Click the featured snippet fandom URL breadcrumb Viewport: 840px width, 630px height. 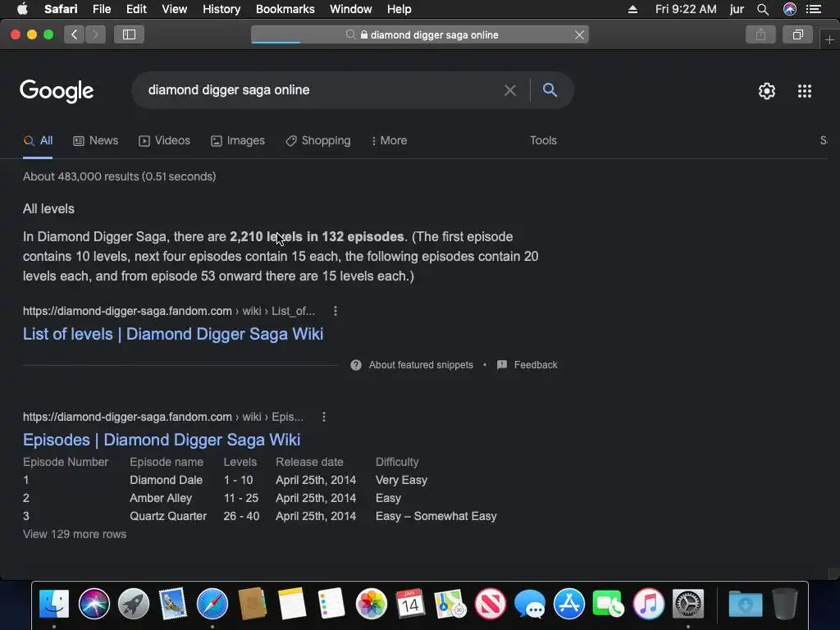tap(169, 311)
